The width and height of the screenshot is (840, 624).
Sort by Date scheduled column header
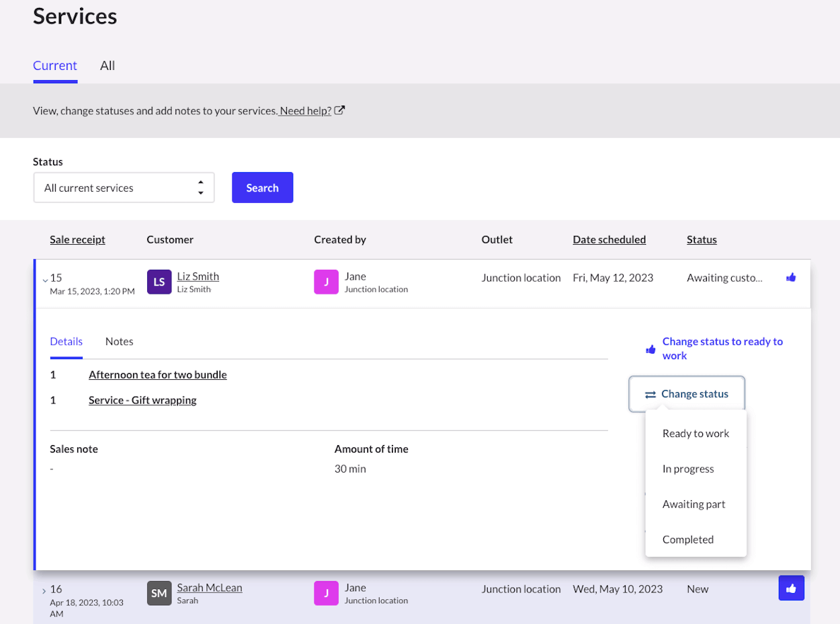609,239
